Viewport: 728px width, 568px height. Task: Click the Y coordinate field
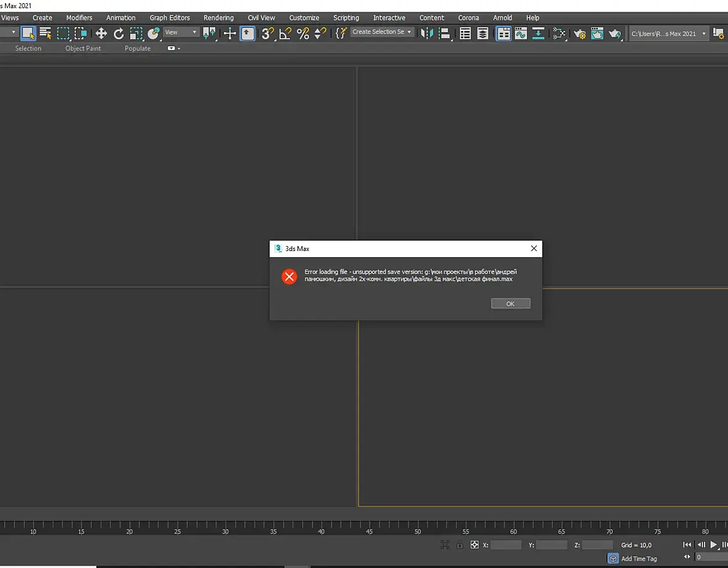[552, 545]
